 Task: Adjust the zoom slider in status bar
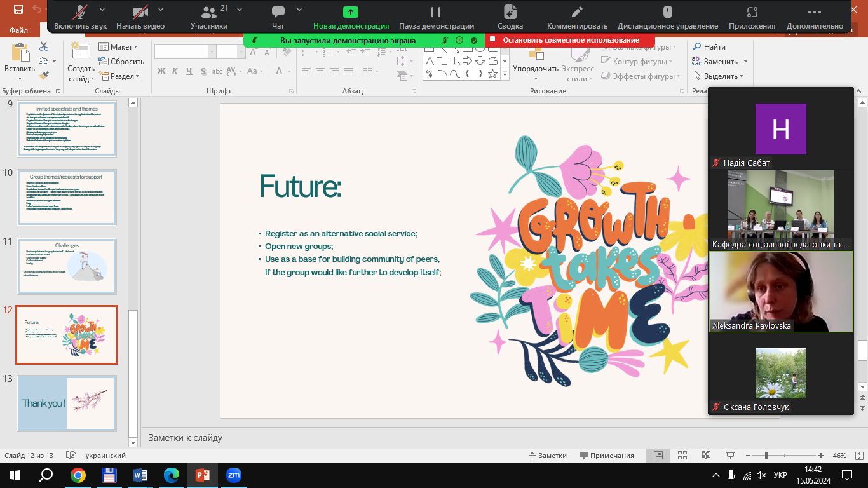click(x=766, y=456)
